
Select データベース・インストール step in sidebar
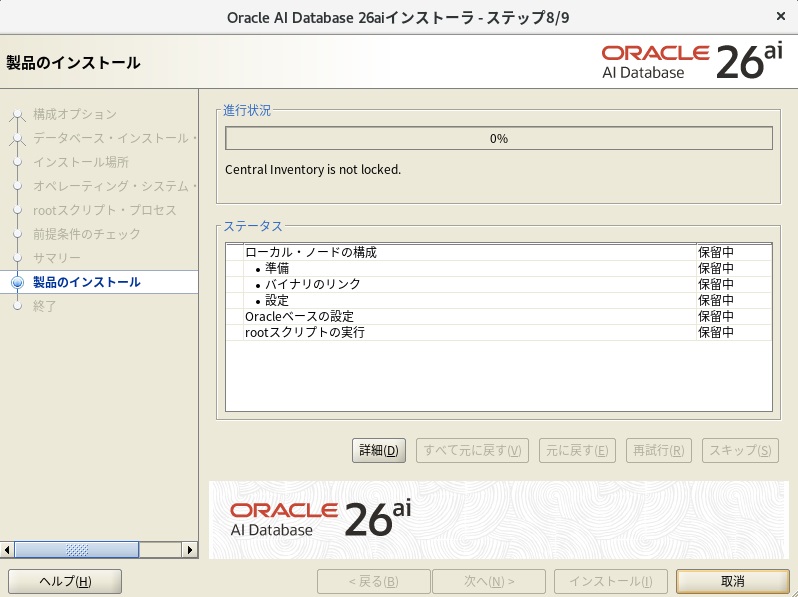point(115,138)
